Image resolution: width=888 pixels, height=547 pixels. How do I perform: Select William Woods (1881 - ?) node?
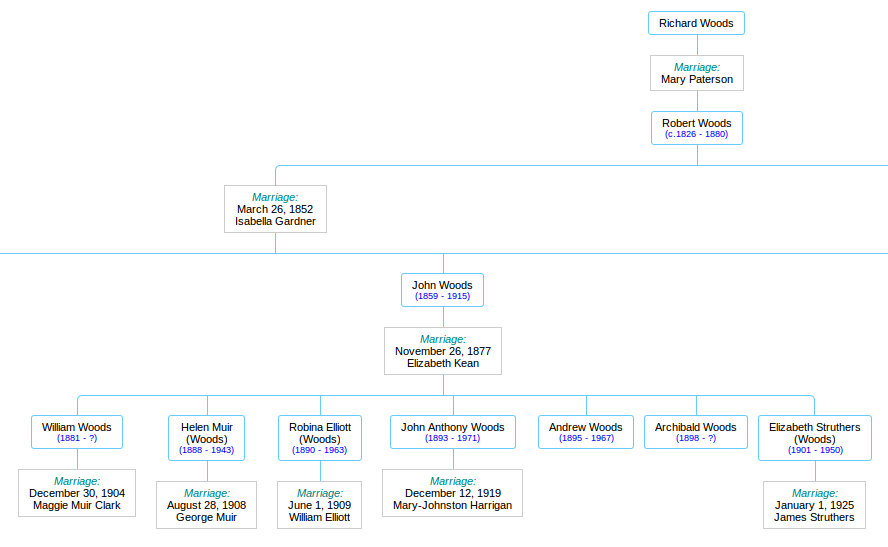77,432
